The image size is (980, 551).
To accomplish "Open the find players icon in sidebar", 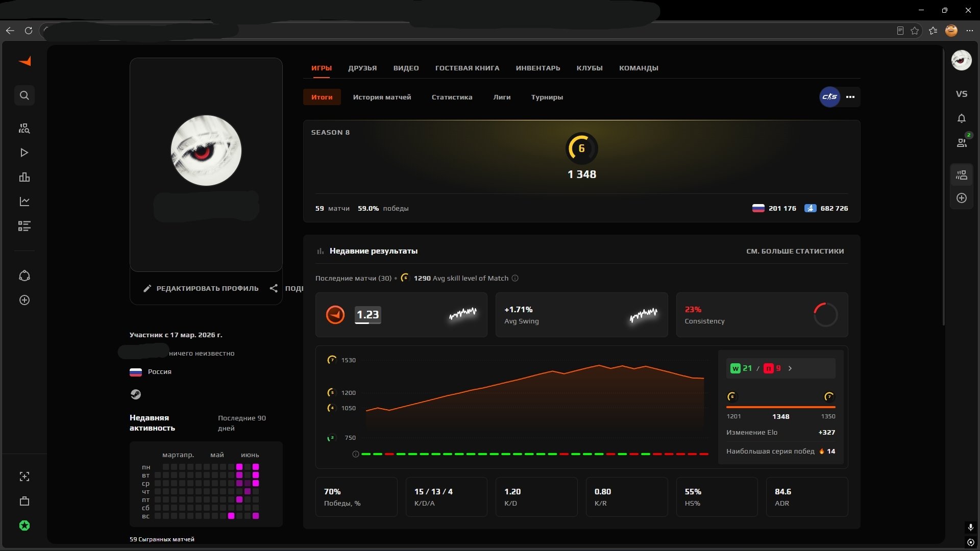I will [24, 128].
